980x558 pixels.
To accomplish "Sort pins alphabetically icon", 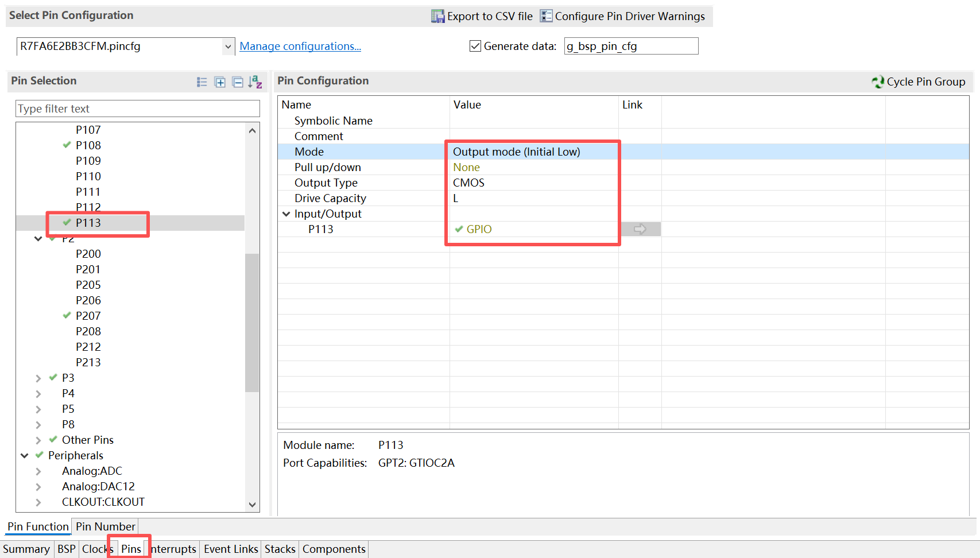I will tap(255, 82).
